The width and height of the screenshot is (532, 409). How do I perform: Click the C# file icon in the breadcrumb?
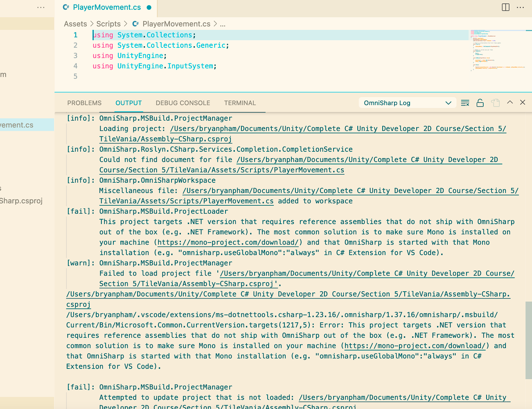click(x=135, y=24)
